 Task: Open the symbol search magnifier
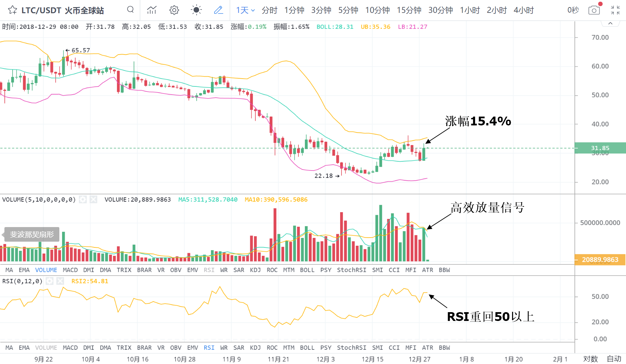pyautogui.click(x=130, y=10)
